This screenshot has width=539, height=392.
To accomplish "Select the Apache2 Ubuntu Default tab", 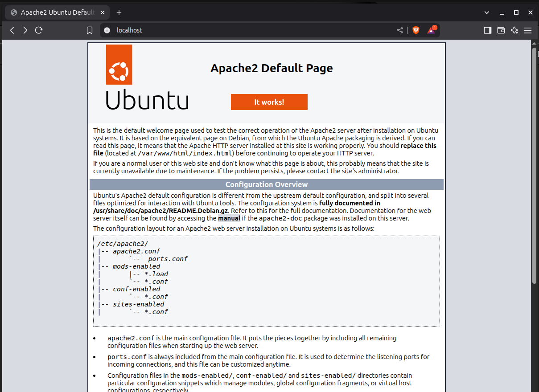I will 57,12.
